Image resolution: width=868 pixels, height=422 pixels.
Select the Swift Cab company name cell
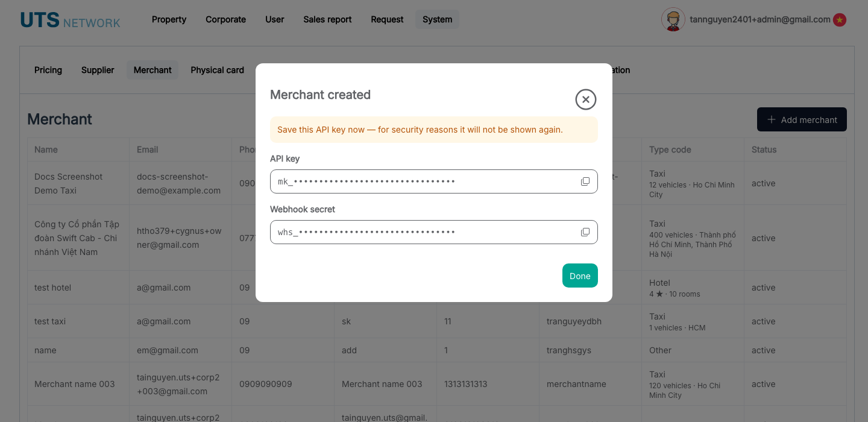click(x=77, y=238)
